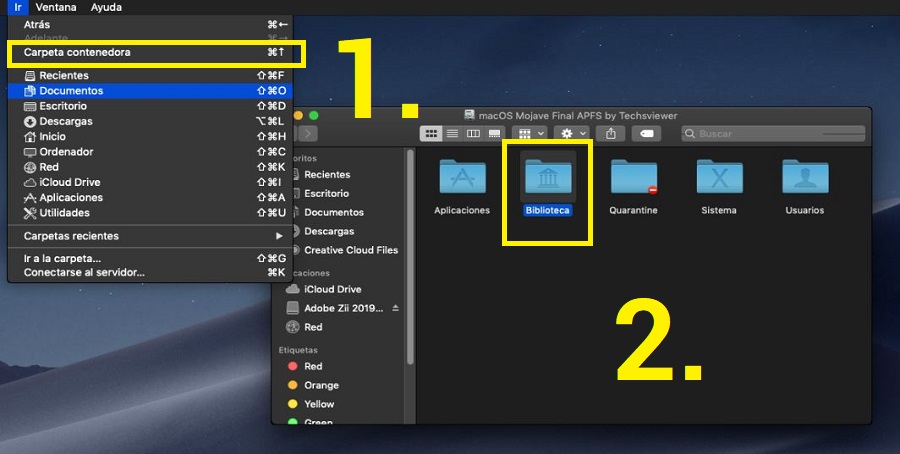Click the Finder window title proxy icon
Image resolution: width=900 pixels, height=454 pixels.
pos(470,115)
